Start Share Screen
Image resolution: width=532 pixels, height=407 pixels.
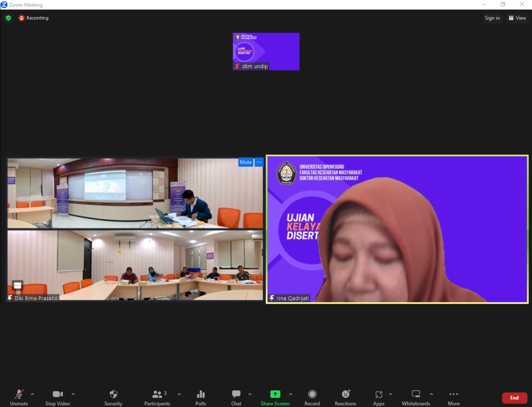275,397
